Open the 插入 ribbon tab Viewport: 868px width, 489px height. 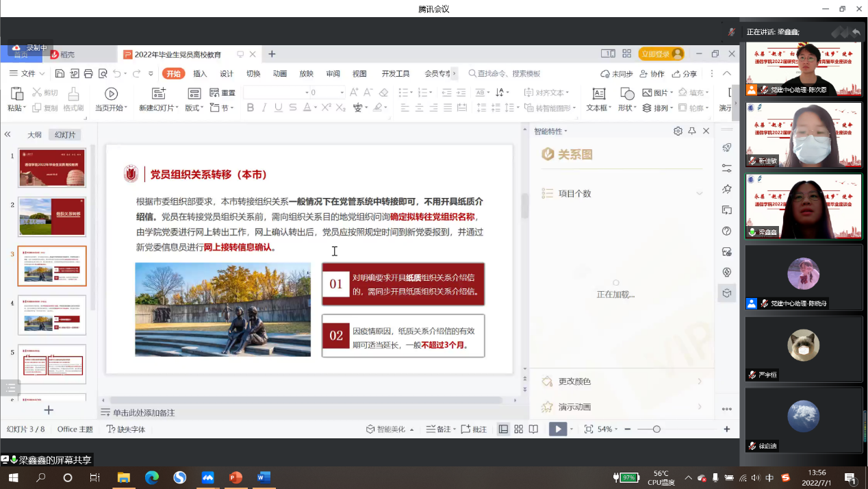(200, 74)
